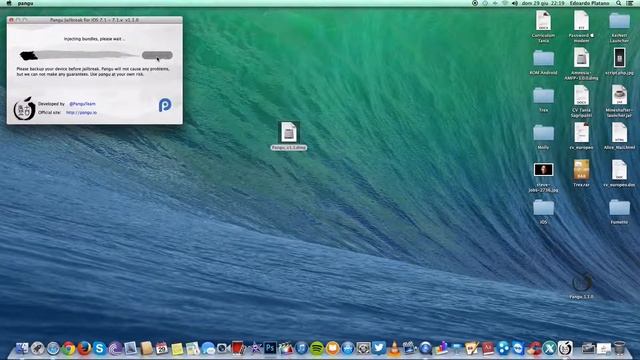
Task: Open Pangu app icon in Dock
Action: click(x=565, y=348)
